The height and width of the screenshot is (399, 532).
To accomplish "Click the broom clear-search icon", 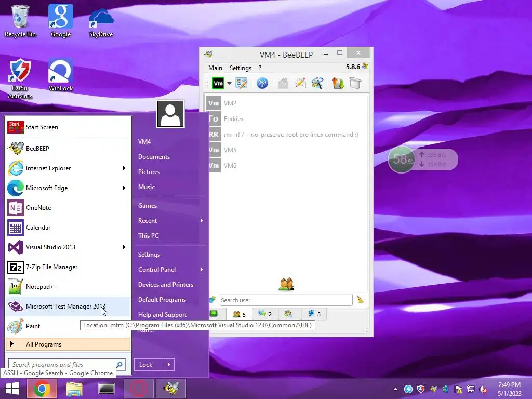I will [x=360, y=300].
